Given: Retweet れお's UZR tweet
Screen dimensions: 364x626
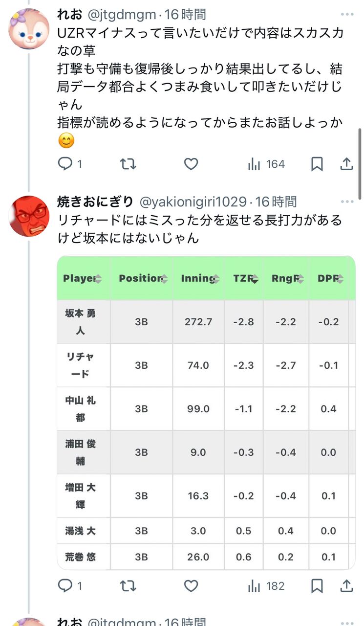Looking at the screenshot, I should 128,164.
